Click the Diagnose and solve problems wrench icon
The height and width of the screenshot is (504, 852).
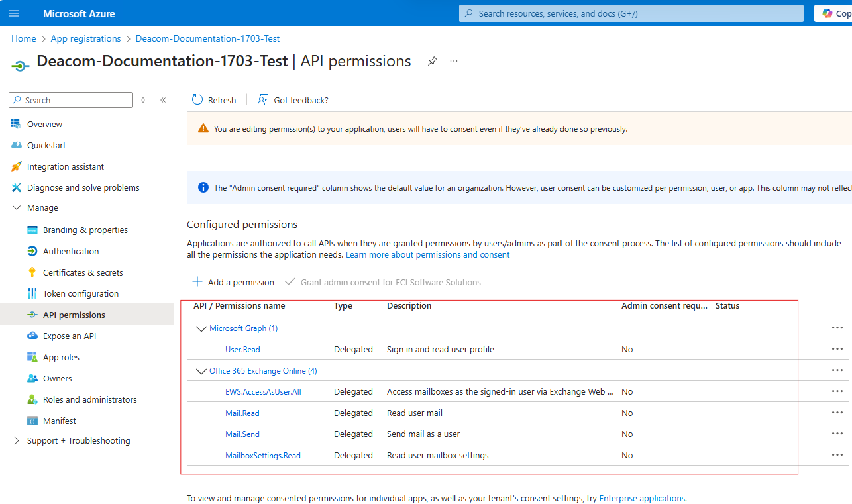tap(16, 187)
